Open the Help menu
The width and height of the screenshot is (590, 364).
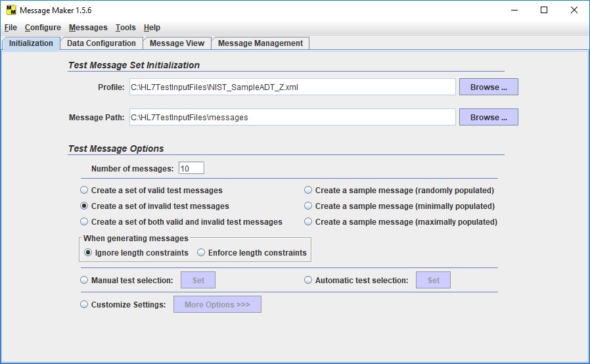click(152, 28)
